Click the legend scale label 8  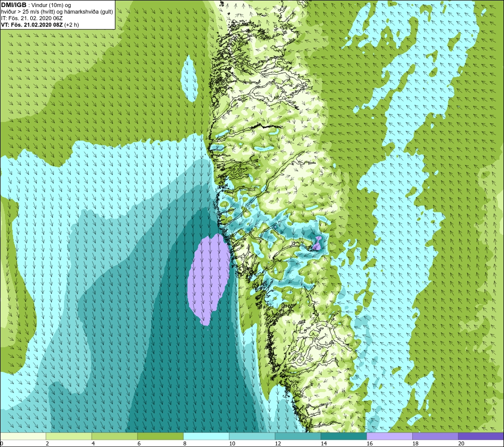tap(185, 443)
